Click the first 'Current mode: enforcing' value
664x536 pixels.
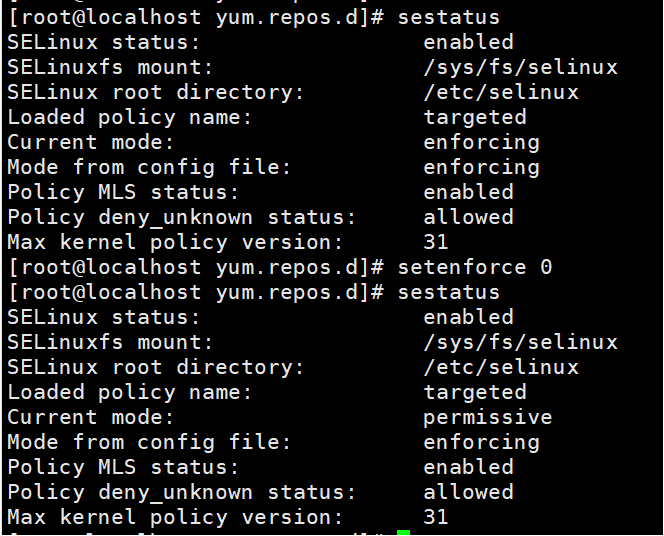click(x=481, y=143)
